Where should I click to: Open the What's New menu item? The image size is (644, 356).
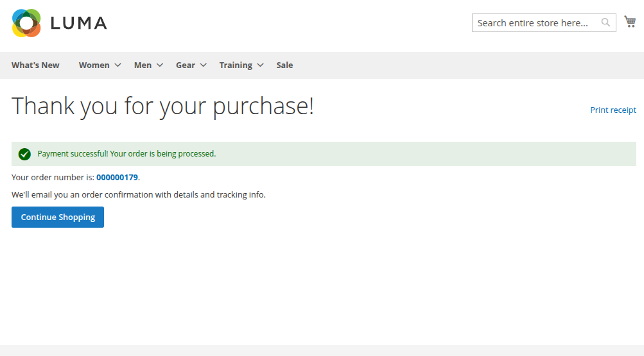[35, 65]
